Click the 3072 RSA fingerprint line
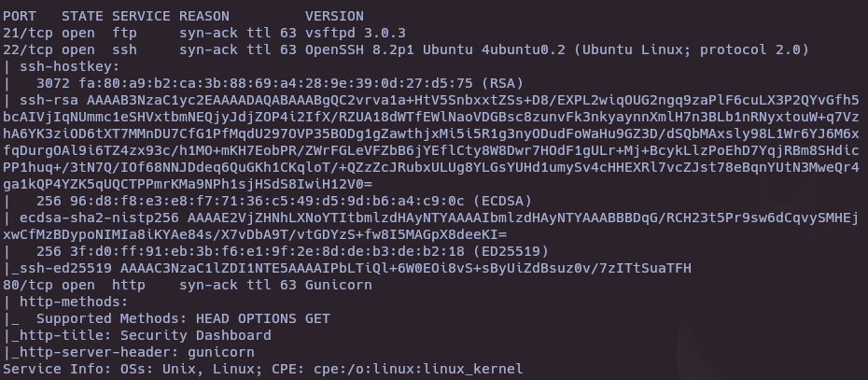Image resolution: width=868 pixels, height=380 pixels. [x=280, y=83]
